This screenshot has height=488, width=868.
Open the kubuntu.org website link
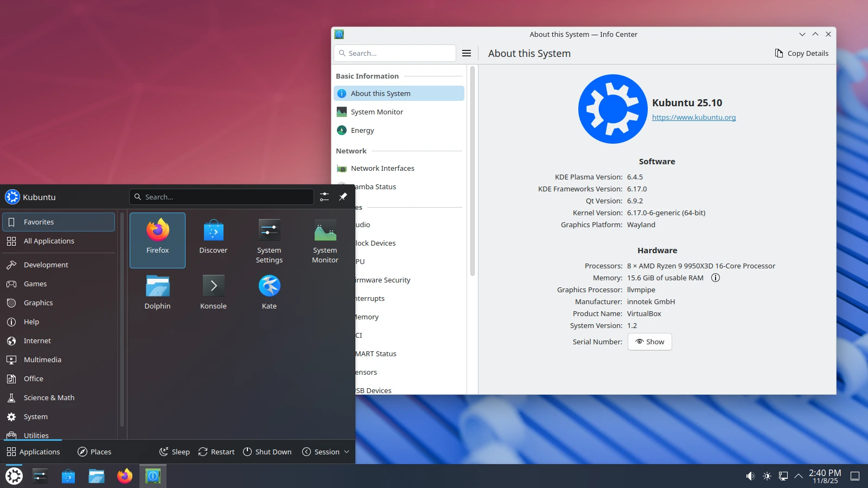(x=694, y=117)
